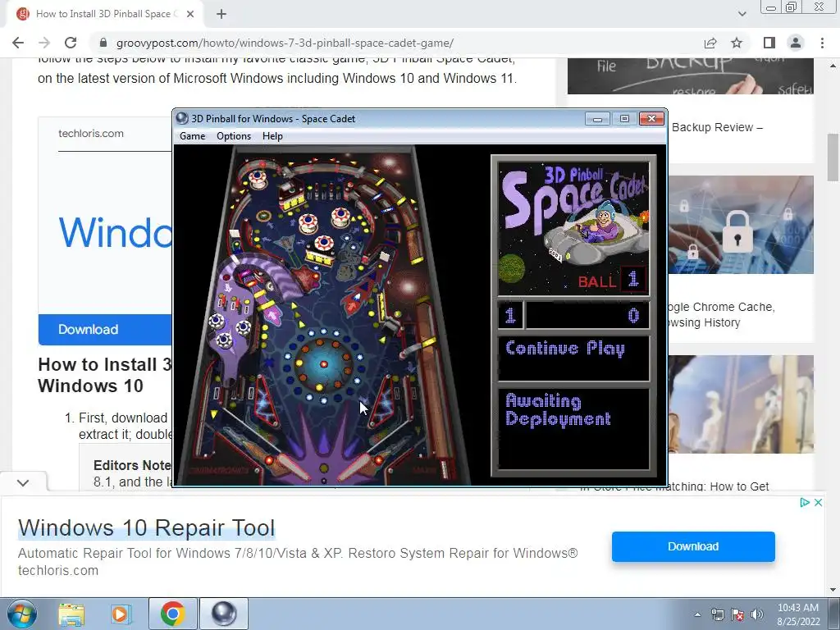840x630 pixels.
Task: Click the volume speaker tray icon
Action: [757, 614]
